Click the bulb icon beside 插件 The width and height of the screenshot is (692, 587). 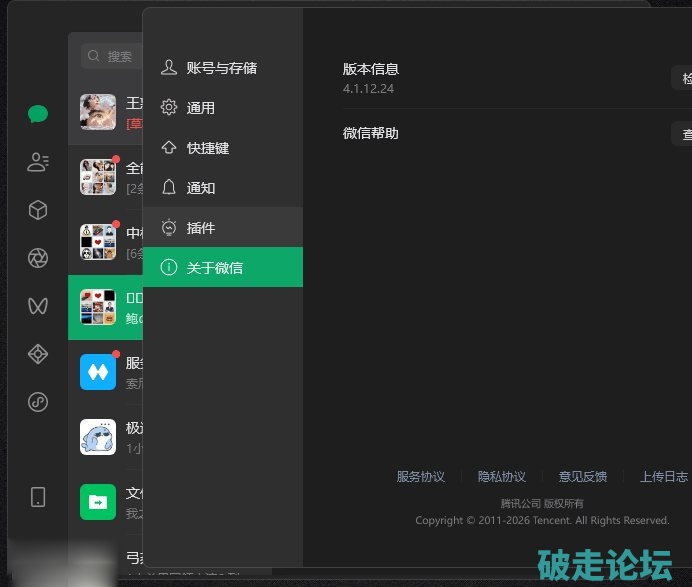click(169, 227)
